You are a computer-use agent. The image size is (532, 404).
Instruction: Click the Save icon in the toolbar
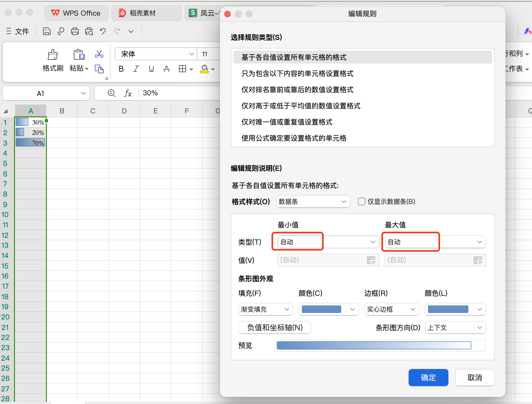pyautogui.click(x=47, y=31)
